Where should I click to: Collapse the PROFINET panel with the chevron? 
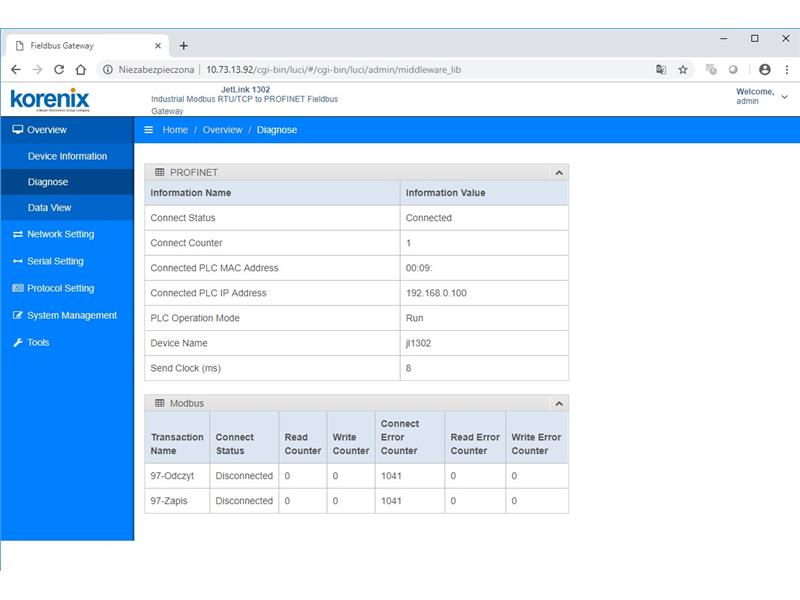click(x=559, y=172)
